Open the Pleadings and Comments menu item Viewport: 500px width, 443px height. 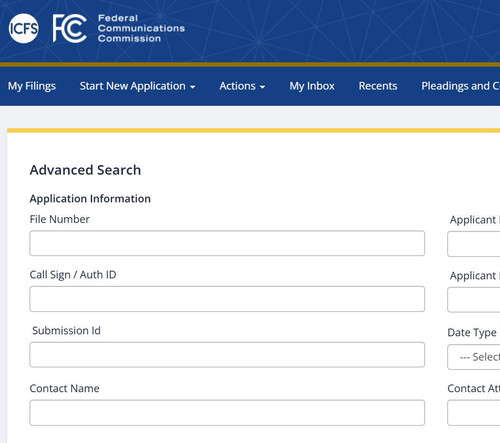[460, 86]
